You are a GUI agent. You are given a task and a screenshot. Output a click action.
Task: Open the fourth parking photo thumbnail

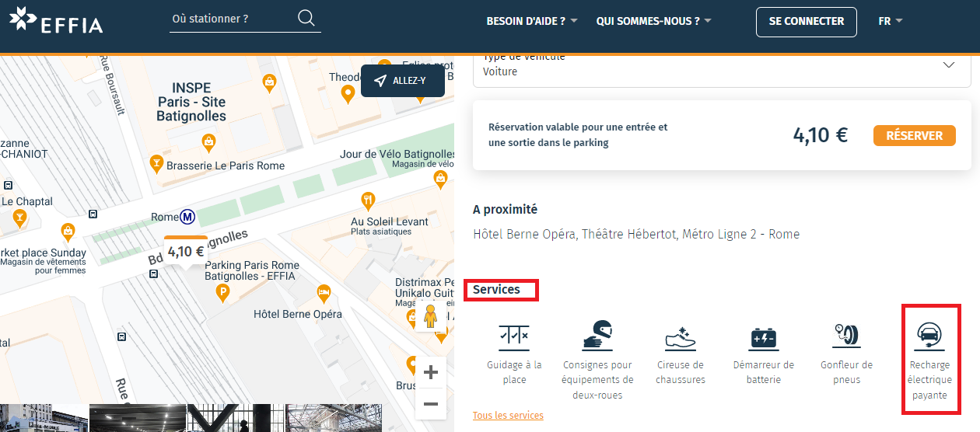pos(334,418)
